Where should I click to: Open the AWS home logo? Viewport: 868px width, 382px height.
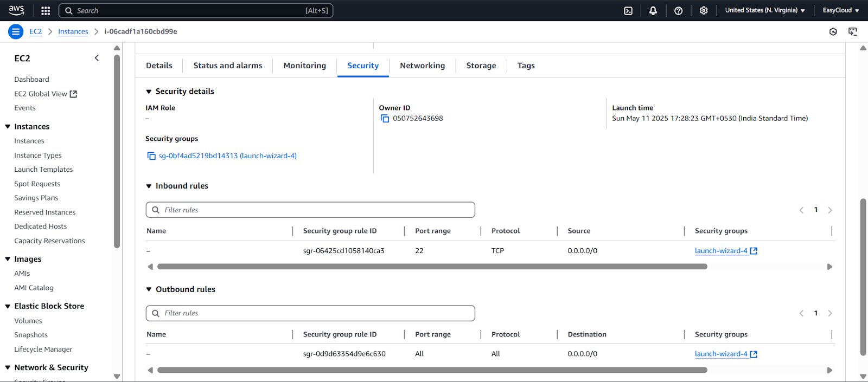click(16, 10)
